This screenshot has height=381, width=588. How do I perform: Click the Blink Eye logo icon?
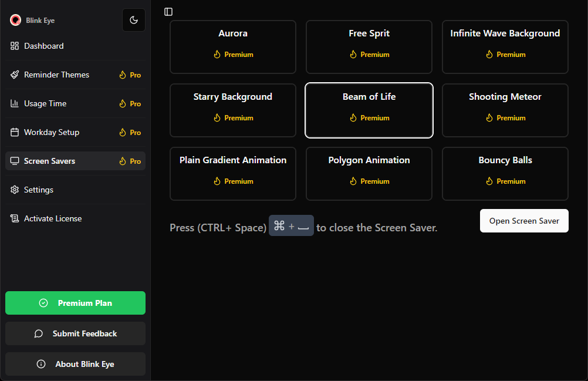(x=15, y=20)
